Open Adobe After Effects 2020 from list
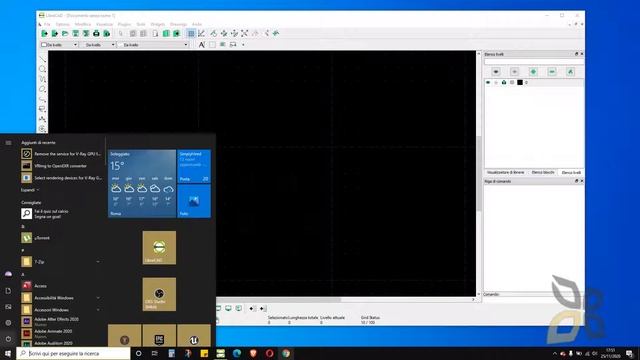The image size is (640, 360). coord(60,322)
